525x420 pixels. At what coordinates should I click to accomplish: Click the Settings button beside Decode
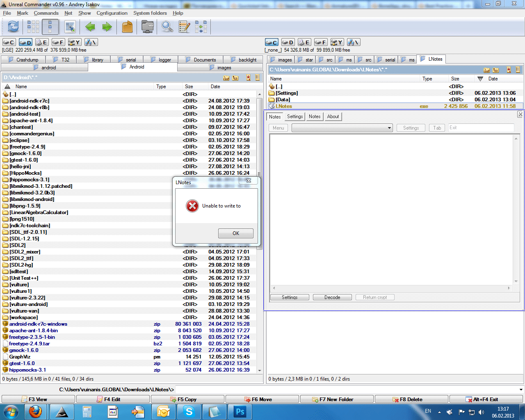pyautogui.click(x=290, y=297)
